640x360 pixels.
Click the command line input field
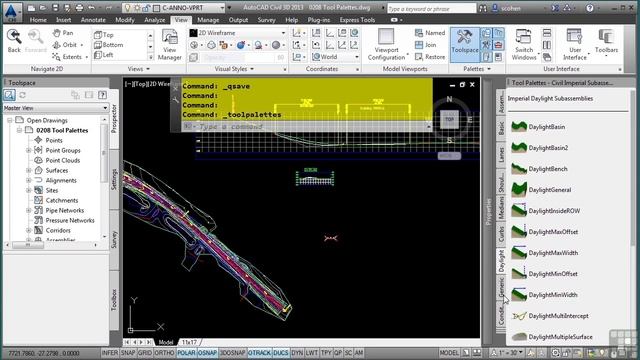(306, 127)
